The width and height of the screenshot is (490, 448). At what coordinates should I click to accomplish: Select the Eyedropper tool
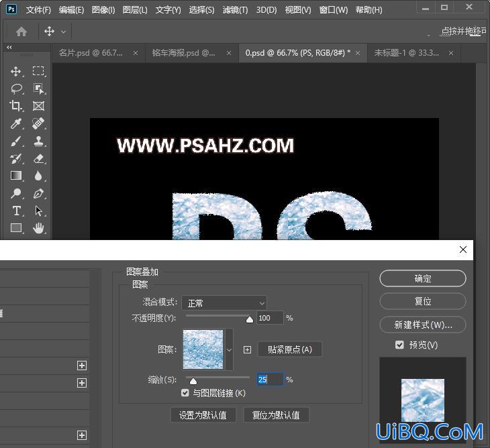coord(16,123)
